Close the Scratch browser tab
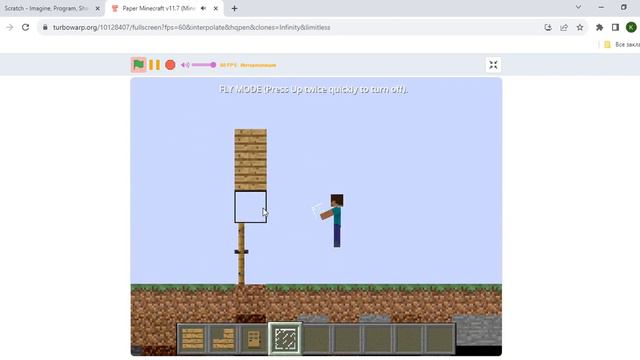The height and width of the screenshot is (360, 640). [98, 8]
